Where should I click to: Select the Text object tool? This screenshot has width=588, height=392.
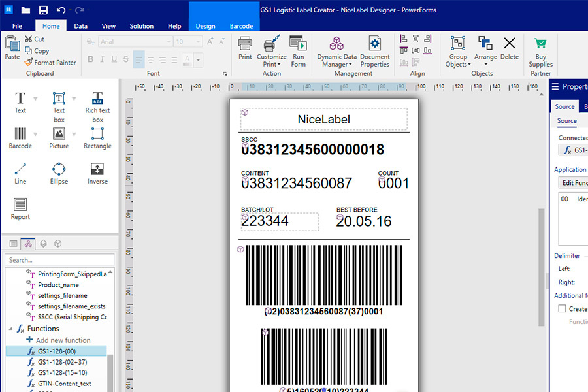point(20,103)
